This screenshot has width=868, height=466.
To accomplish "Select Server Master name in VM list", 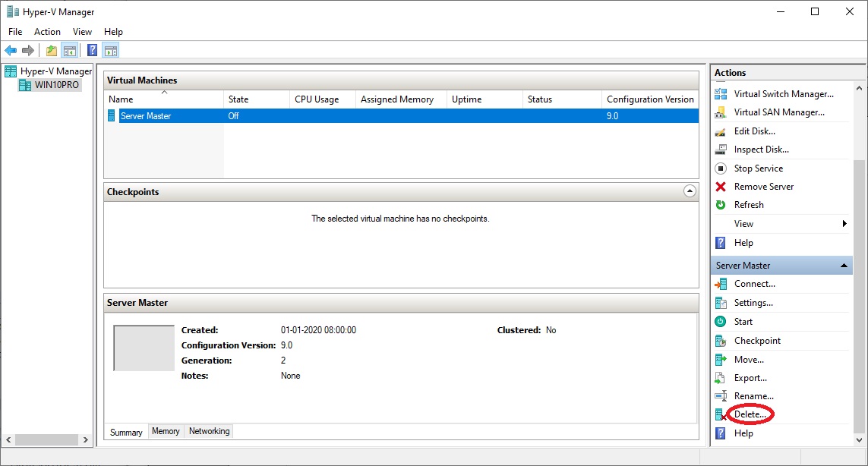I will [x=146, y=115].
